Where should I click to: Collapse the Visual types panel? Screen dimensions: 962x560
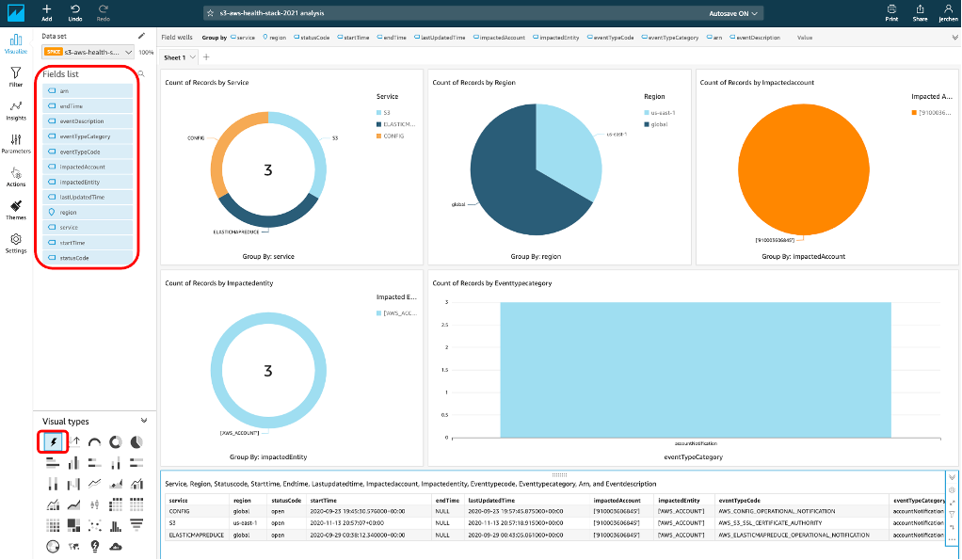pyautogui.click(x=144, y=421)
